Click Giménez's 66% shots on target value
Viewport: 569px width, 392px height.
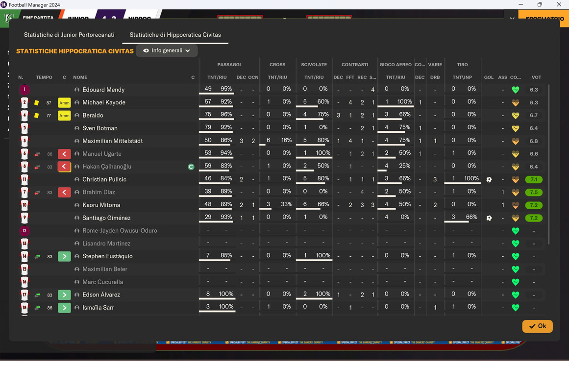(471, 217)
